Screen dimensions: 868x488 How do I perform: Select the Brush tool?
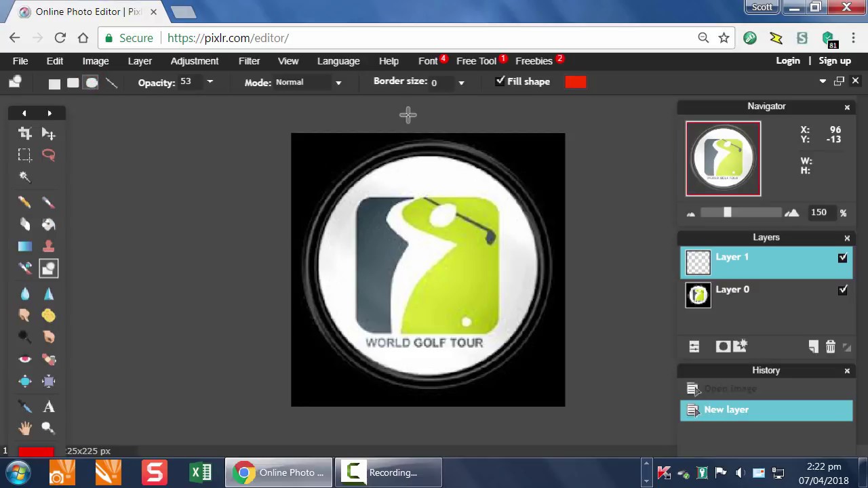(48, 202)
